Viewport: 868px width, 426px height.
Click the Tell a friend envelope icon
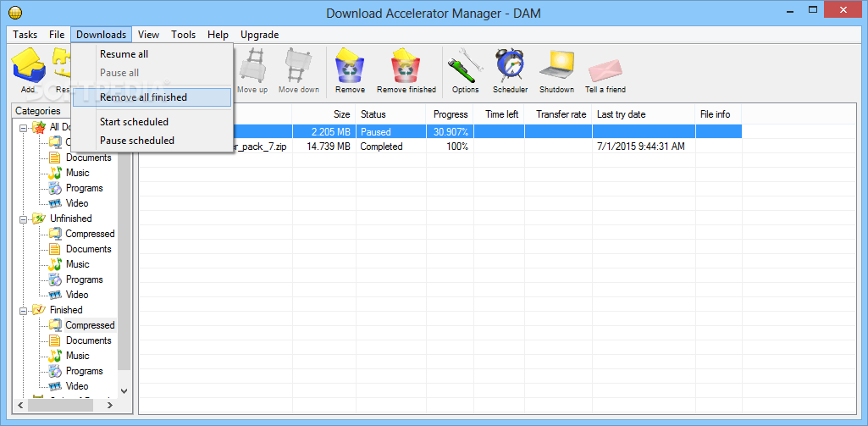(x=605, y=69)
